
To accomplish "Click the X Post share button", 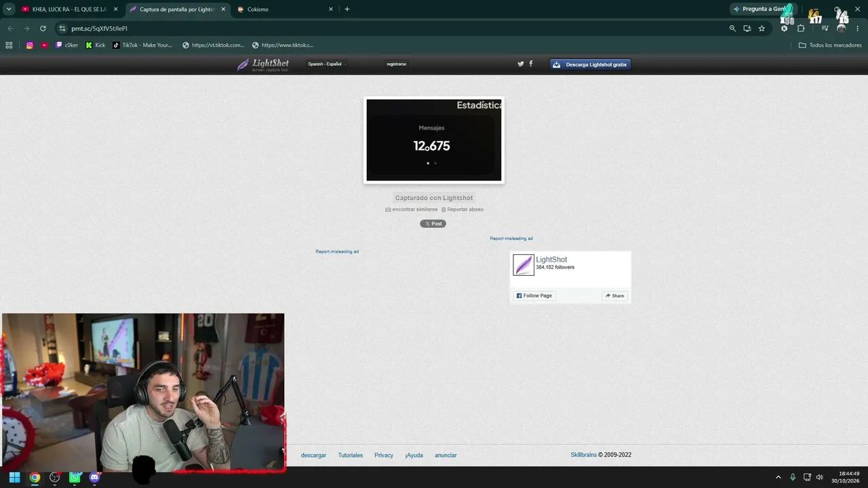I will (433, 224).
